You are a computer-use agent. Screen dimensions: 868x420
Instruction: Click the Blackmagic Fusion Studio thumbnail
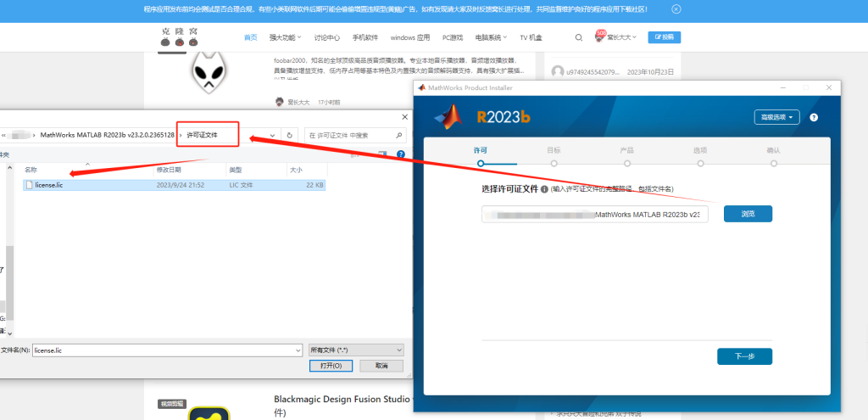click(x=209, y=413)
